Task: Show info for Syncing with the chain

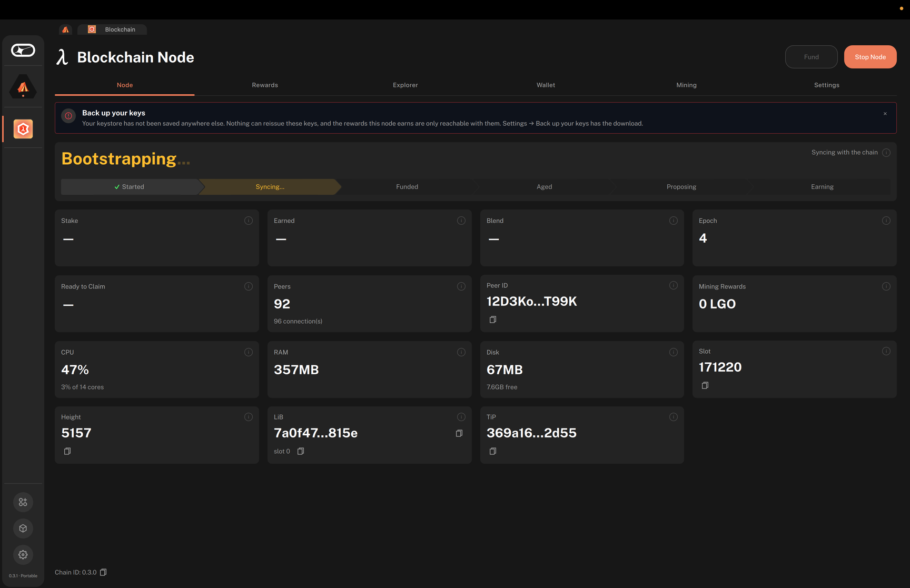Action: pyautogui.click(x=886, y=153)
